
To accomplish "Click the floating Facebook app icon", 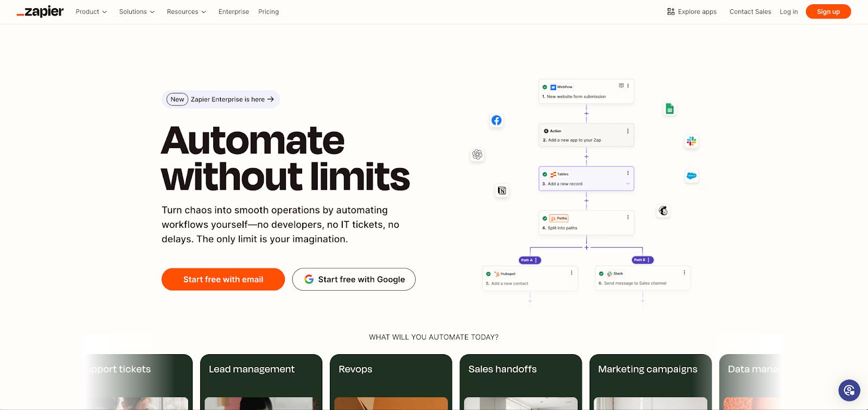I will click(496, 120).
